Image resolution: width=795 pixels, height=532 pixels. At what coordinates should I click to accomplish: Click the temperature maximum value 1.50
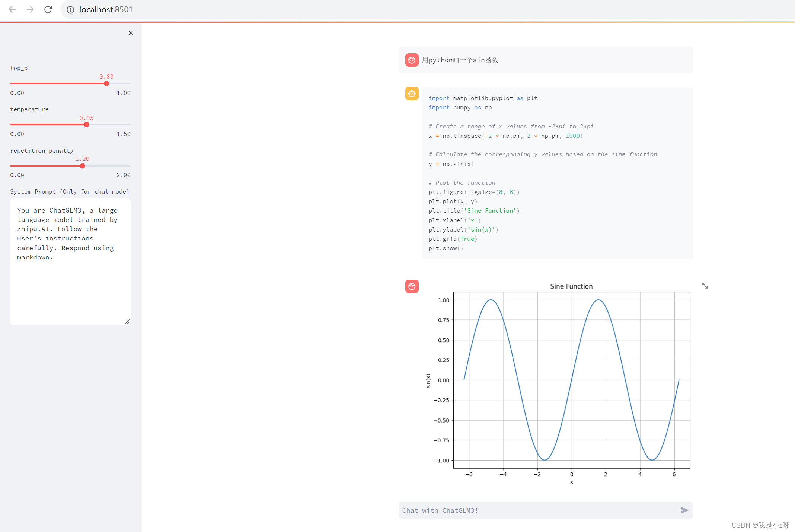[x=124, y=134]
